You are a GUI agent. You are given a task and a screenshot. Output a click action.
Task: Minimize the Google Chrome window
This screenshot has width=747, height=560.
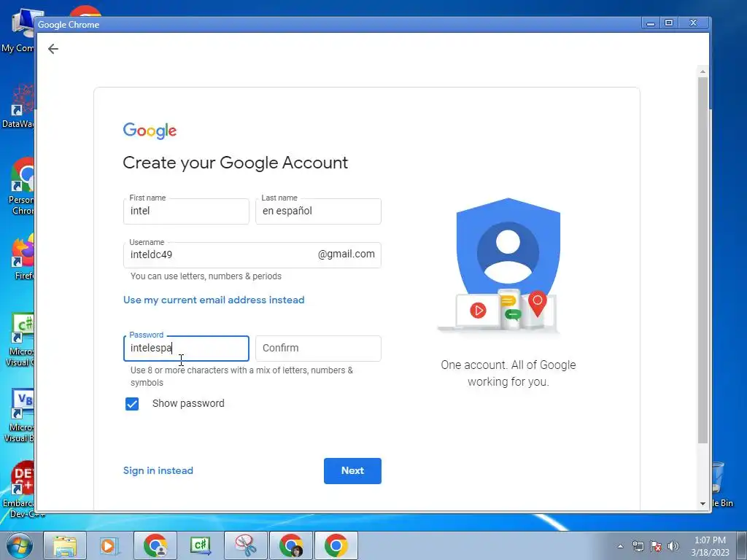pyautogui.click(x=650, y=23)
